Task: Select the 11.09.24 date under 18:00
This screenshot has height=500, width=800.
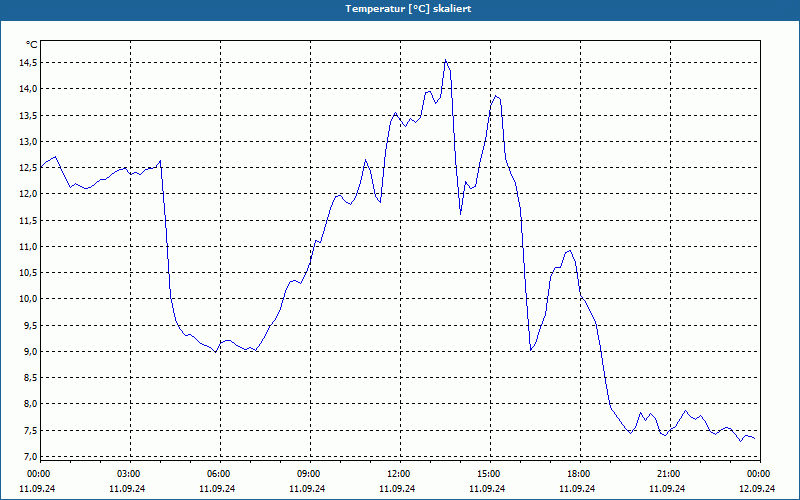Action: point(577,488)
